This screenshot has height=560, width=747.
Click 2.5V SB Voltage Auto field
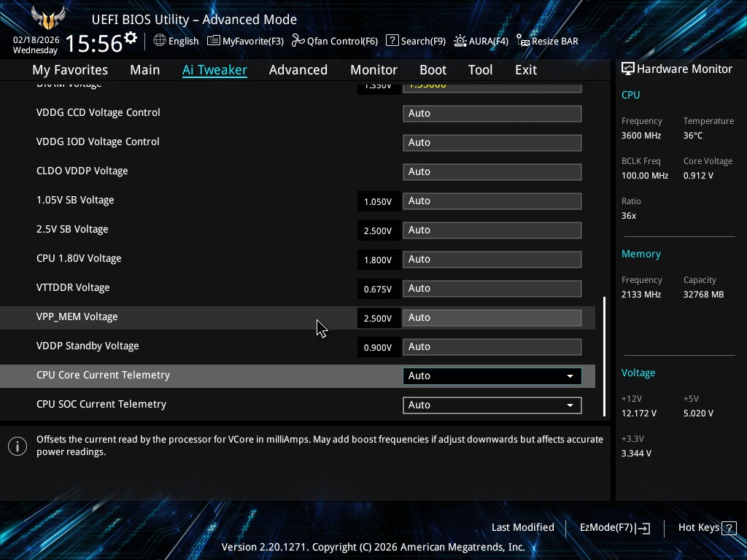pos(492,230)
